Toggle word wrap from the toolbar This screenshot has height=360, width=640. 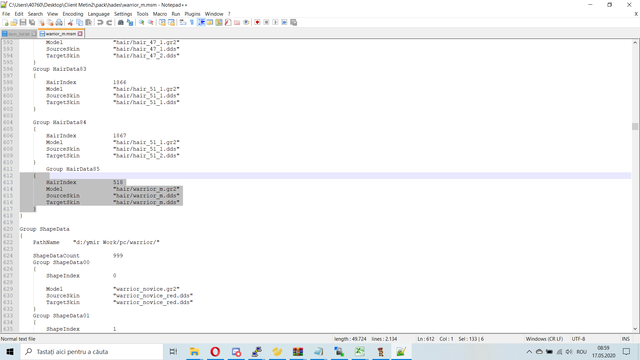pyautogui.click(x=183, y=22)
